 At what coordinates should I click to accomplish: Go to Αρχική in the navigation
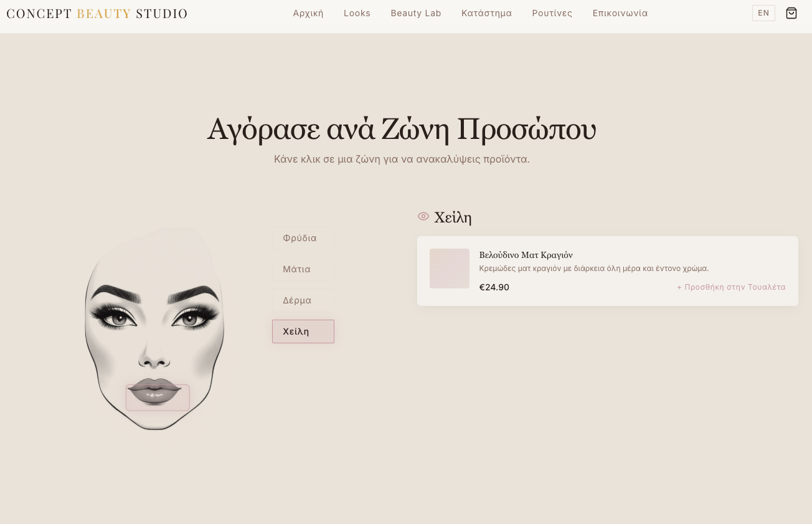pyautogui.click(x=308, y=13)
